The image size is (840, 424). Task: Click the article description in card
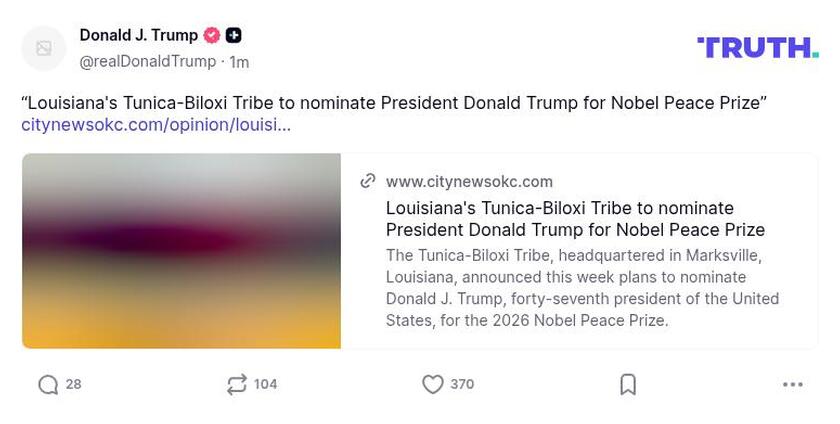582,288
